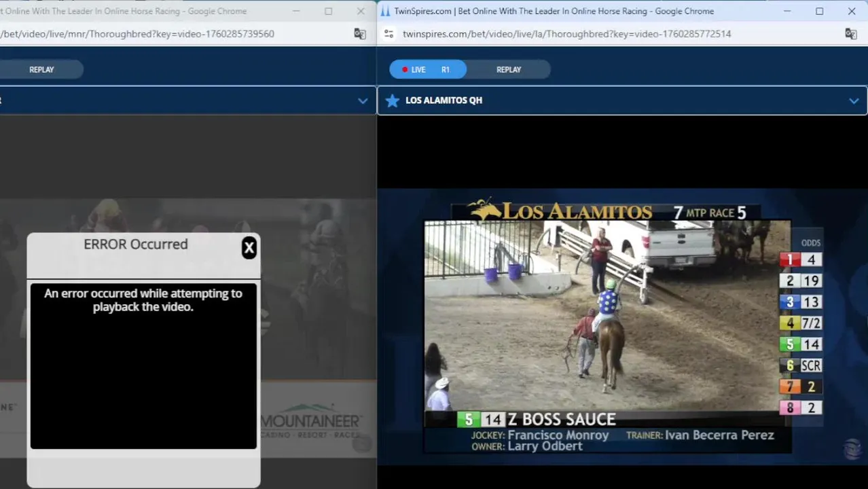
Task: Click the left window address bar URL
Action: tap(138, 34)
